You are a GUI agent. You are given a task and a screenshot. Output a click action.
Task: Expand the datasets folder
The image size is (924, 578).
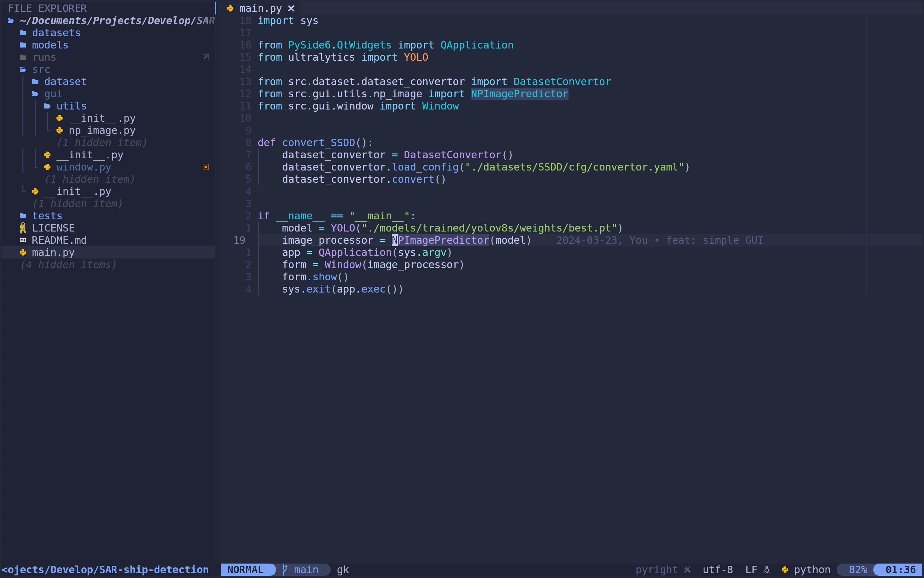point(56,33)
